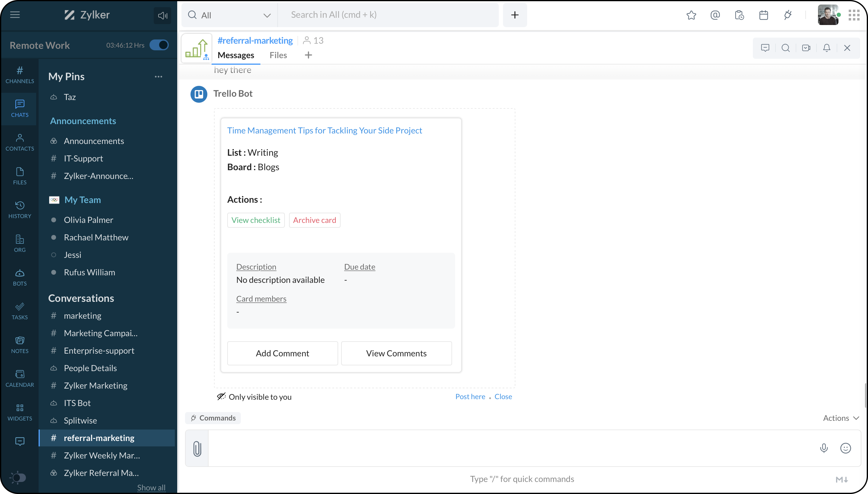
Task: Click the #referral-marketing channel title
Action: [255, 40]
